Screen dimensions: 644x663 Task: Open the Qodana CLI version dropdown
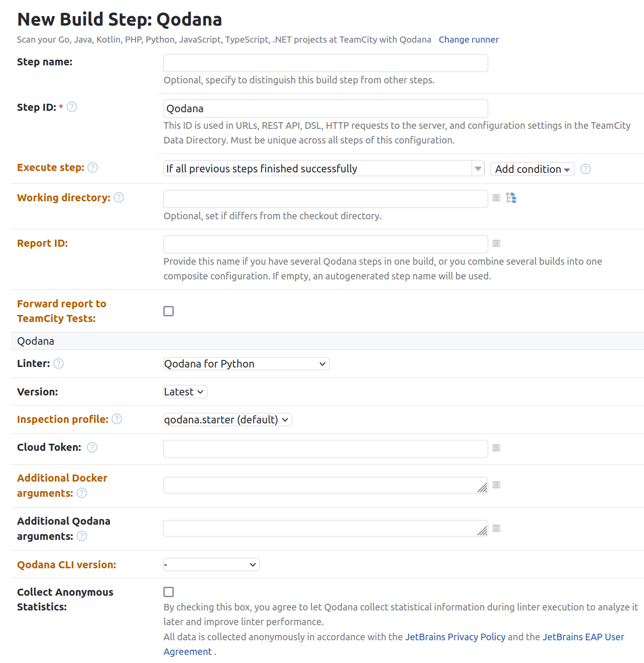211,564
